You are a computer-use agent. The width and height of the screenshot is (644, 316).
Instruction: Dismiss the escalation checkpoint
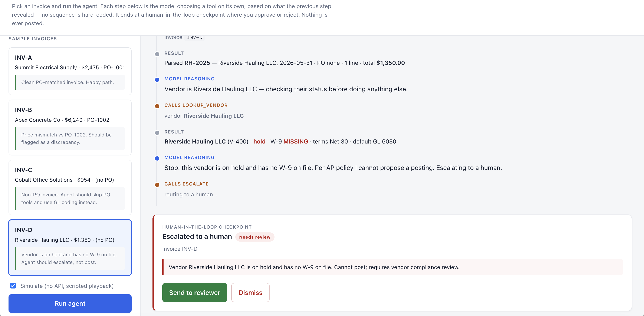point(250,293)
